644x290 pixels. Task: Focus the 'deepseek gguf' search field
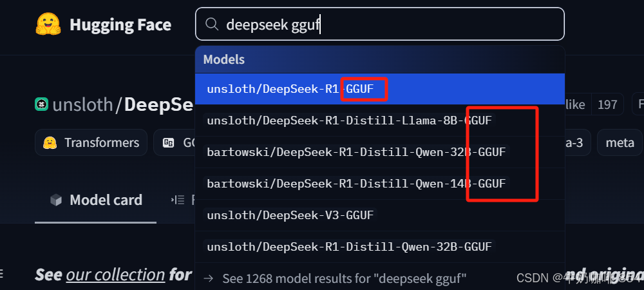380,24
